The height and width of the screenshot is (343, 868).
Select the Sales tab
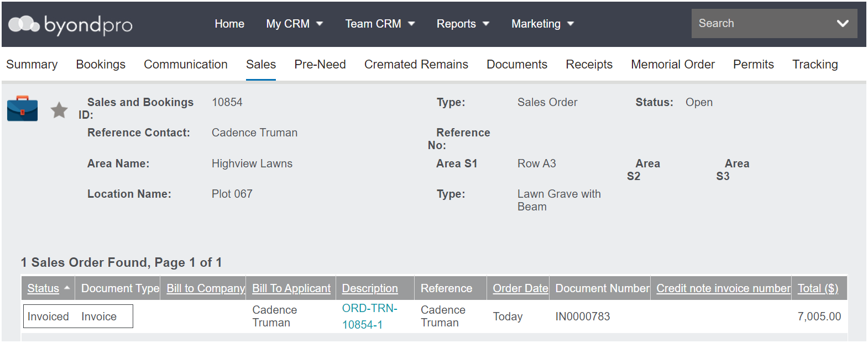(x=261, y=65)
